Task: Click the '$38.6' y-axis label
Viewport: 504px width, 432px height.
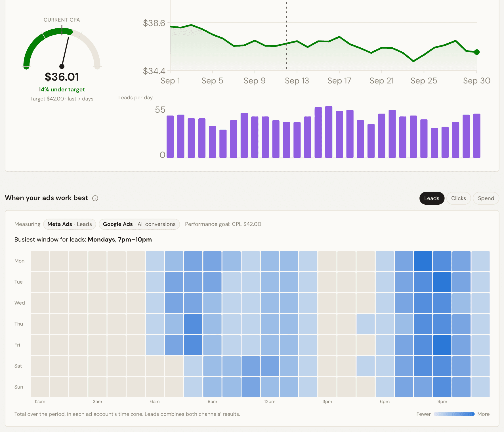Action: pos(154,23)
